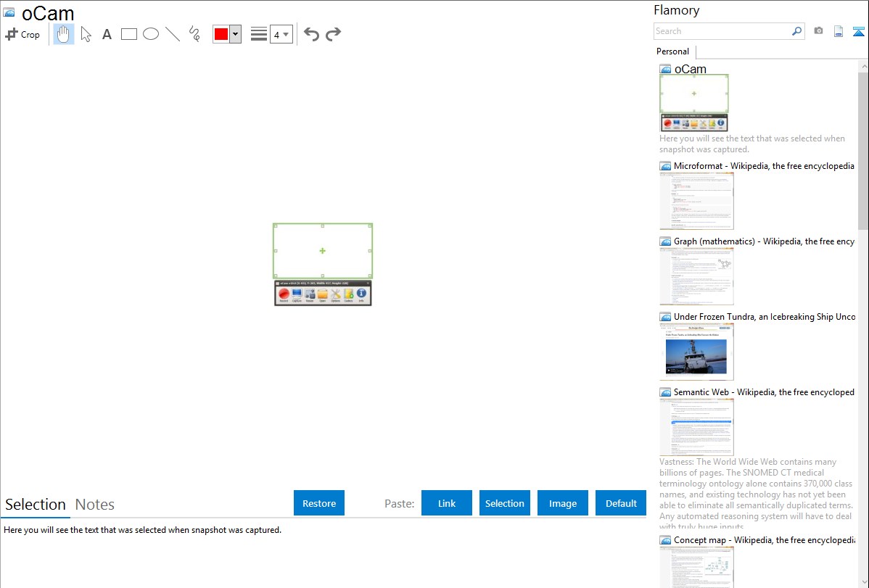The width and height of the screenshot is (869, 588).
Task: Open oCam snapshot thumbnail in sidebar
Action: pos(694,103)
